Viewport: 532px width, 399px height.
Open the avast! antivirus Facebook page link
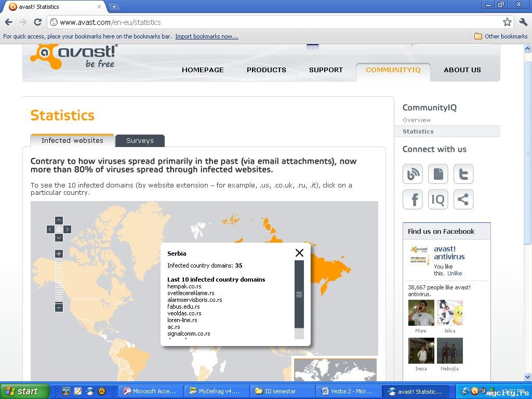pyautogui.click(x=449, y=253)
